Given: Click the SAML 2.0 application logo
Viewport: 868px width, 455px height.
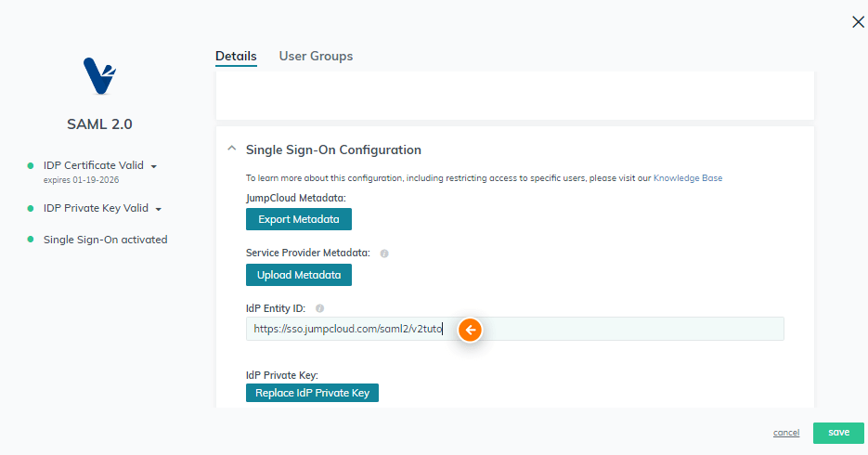Looking at the screenshot, I should click(x=99, y=76).
